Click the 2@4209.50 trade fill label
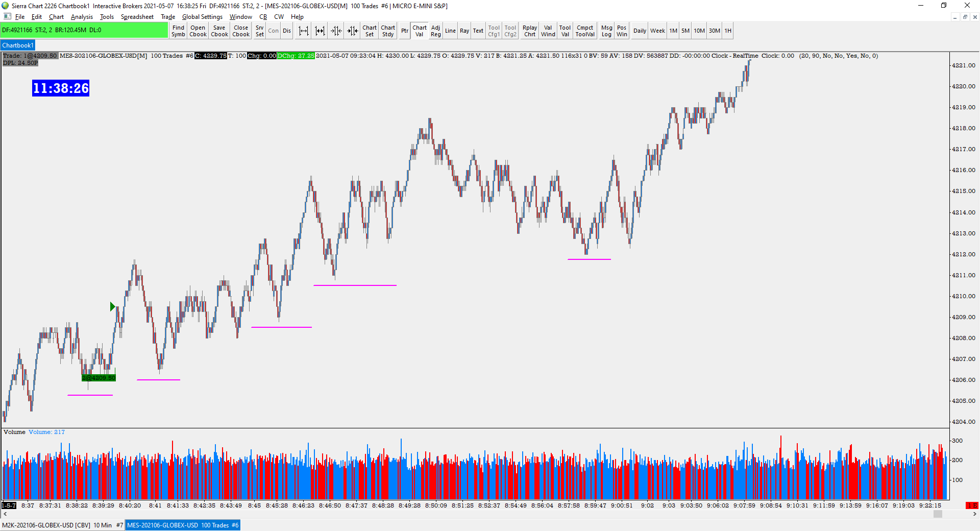980x531 pixels. click(x=99, y=378)
